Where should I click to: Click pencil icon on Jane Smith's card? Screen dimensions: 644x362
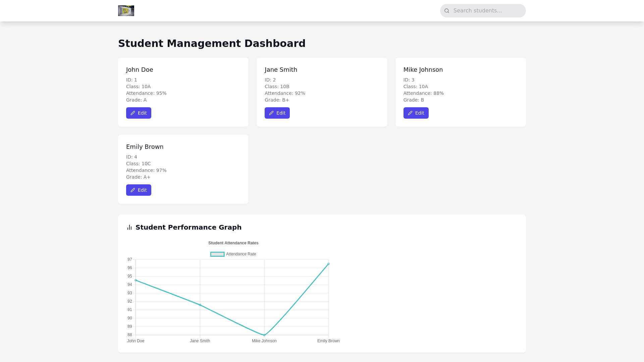click(x=271, y=113)
